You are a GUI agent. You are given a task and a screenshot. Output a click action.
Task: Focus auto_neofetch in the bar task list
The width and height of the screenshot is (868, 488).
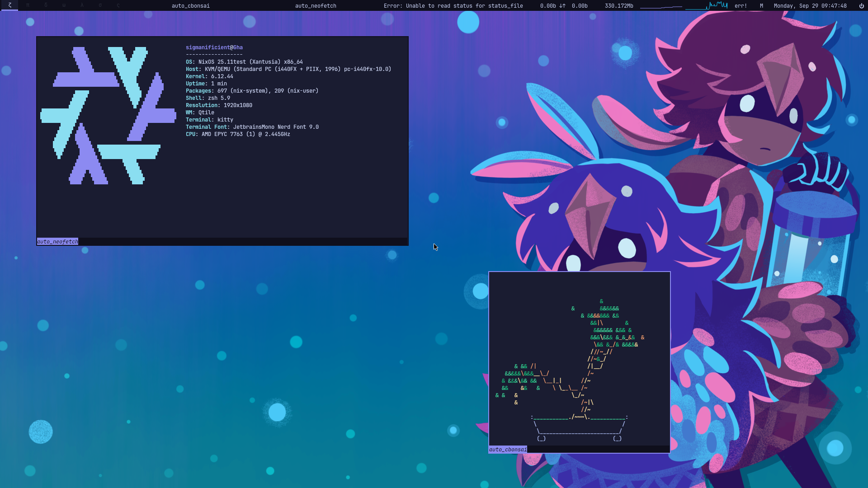click(x=316, y=6)
